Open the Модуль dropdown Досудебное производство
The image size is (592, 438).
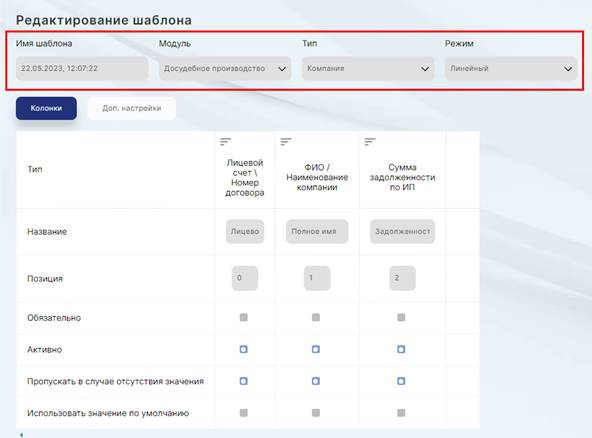point(225,68)
